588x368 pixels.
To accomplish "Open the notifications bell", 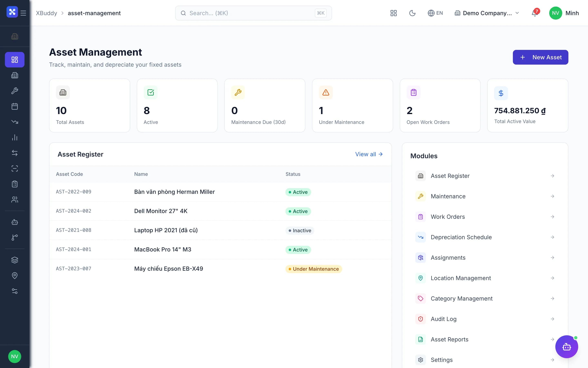I will (535, 13).
